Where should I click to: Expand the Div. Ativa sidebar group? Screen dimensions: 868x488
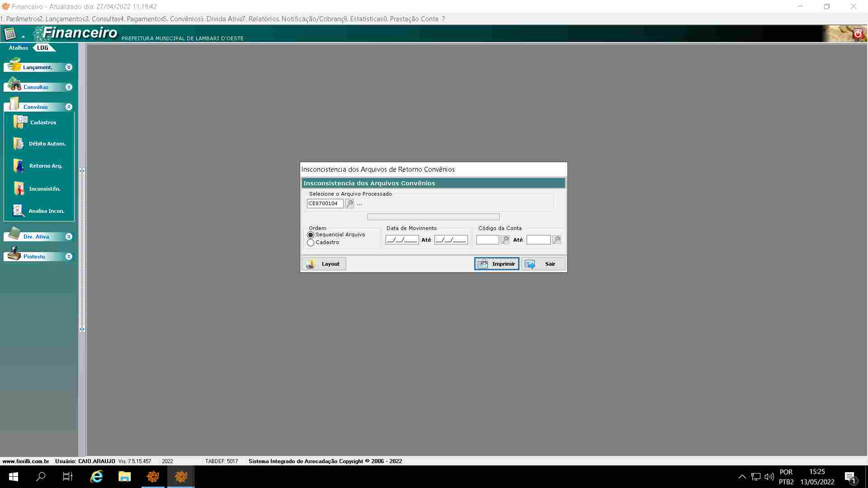[x=69, y=237]
